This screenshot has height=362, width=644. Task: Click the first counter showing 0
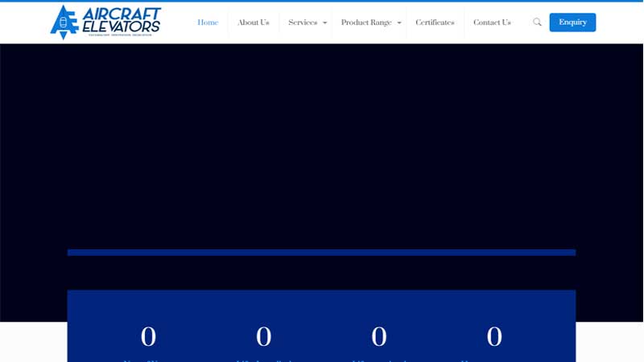[x=148, y=336]
